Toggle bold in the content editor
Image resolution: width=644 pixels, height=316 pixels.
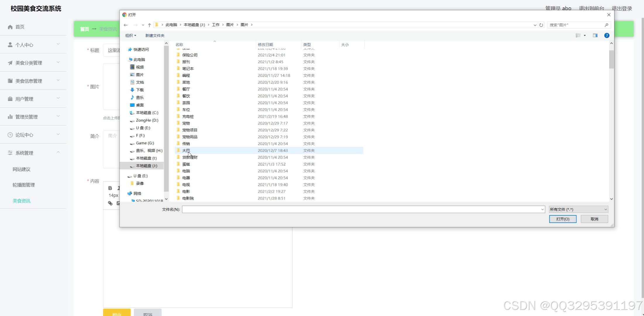[110, 188]
